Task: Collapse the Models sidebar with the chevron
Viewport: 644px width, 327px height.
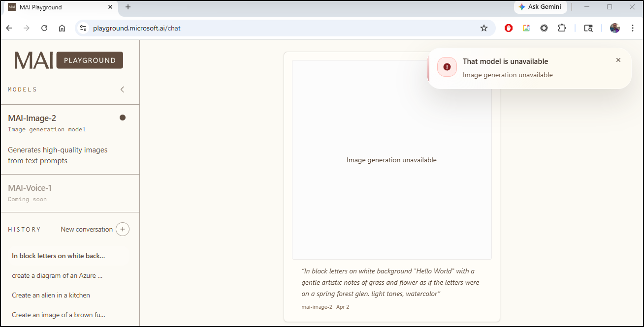Action: tap(123, 89)
